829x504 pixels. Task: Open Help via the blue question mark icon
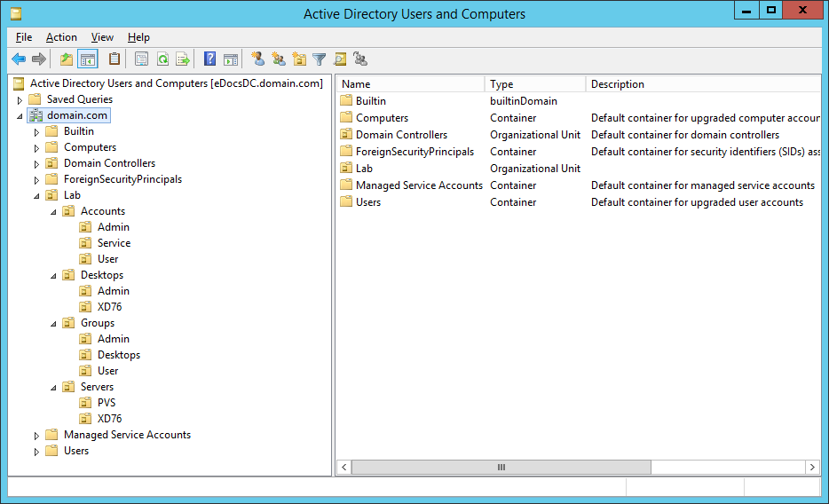click(210, 59)
